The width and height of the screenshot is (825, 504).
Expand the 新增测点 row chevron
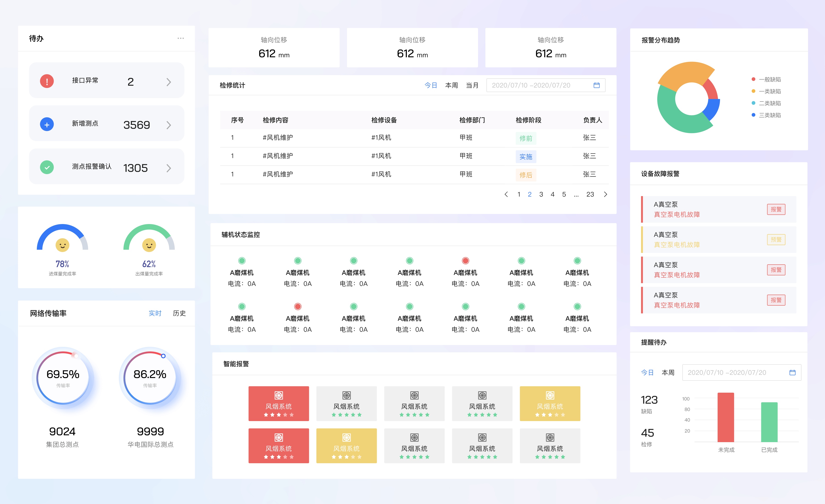coord(168,125)
